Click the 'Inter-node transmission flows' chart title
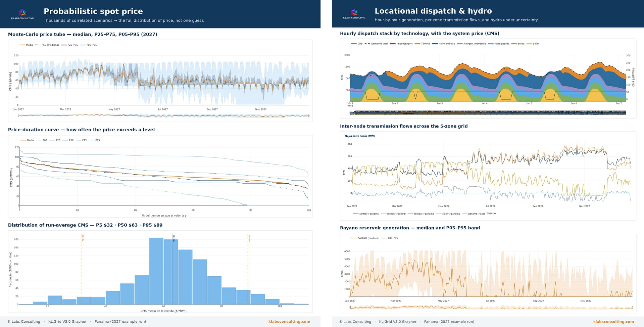This screenshot has width=644, height=327. [x=404, y=126]
